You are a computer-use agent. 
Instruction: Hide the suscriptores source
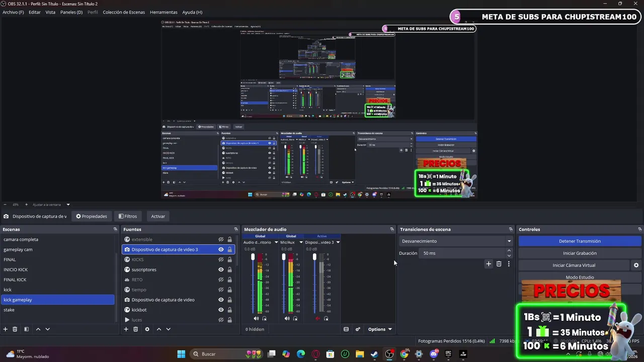[221, 269]
